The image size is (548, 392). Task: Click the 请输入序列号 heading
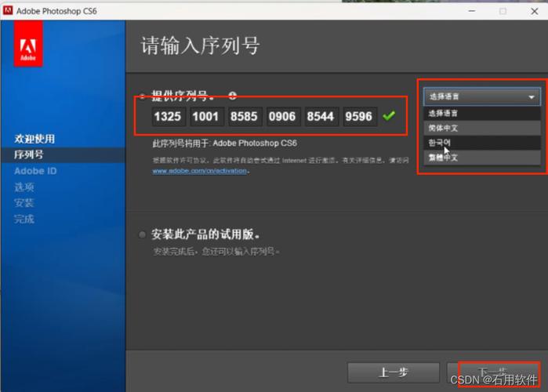tap(200, 45)
